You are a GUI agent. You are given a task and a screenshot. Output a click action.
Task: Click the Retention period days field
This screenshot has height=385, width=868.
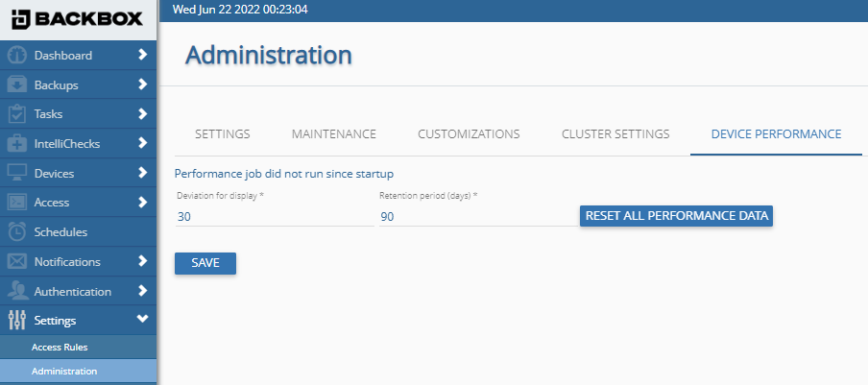point(475,217)
